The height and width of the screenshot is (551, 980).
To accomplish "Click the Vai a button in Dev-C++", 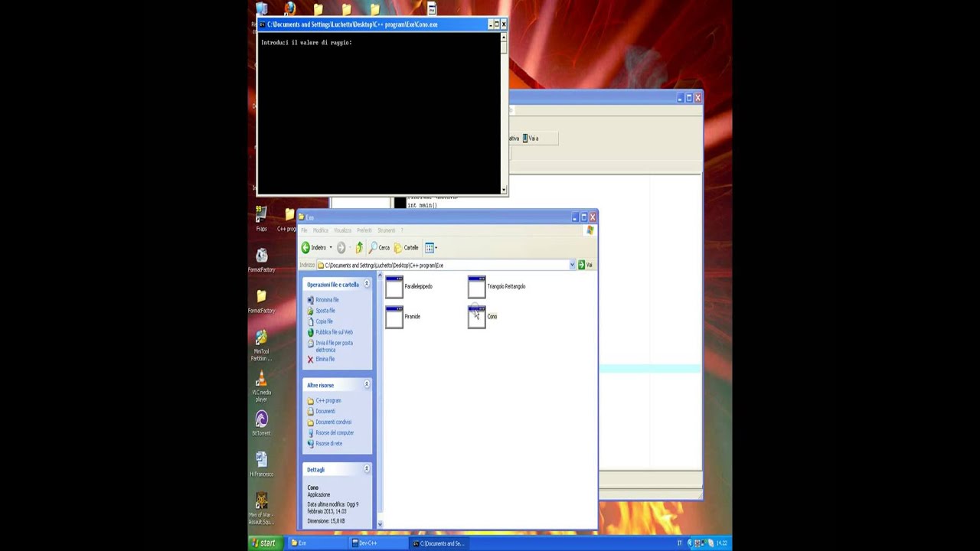I will point(531,139).
